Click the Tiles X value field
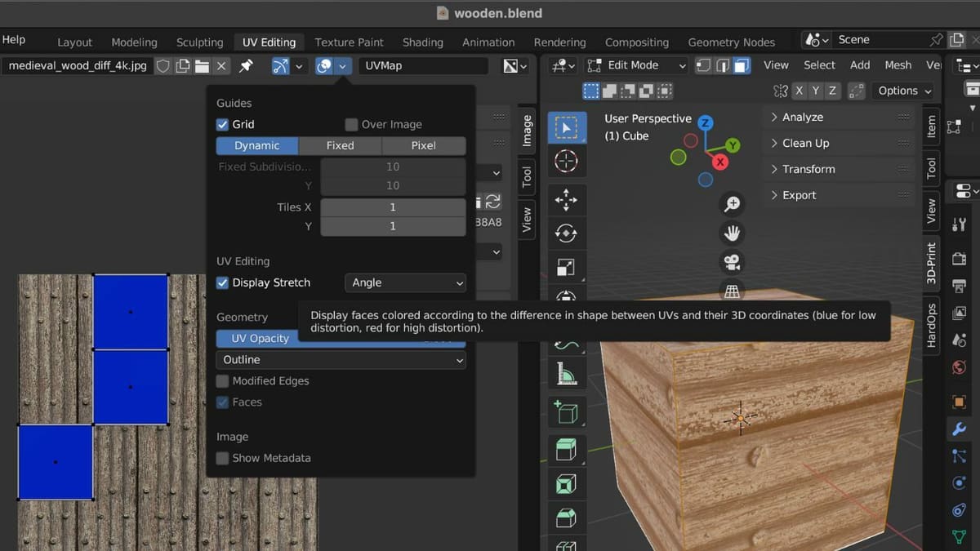 click(393, 207)
